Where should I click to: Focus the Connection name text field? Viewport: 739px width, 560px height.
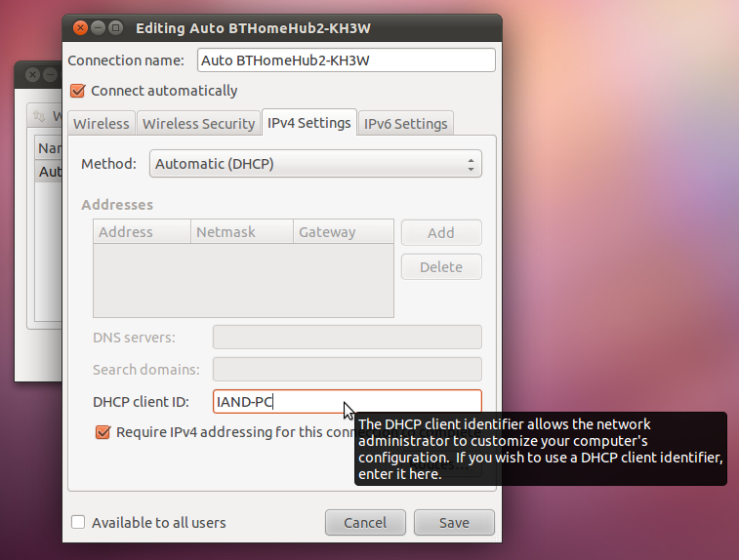click(x=347, y=60)
